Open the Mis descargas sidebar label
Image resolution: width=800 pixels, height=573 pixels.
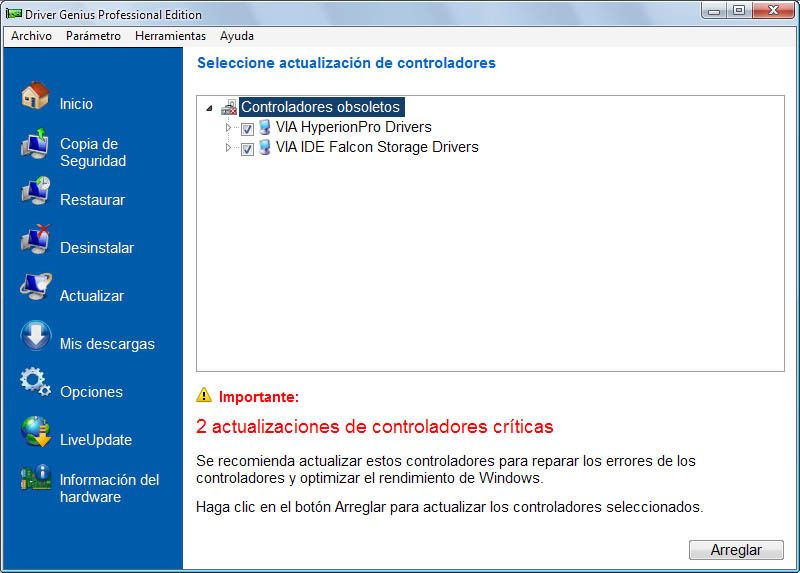point(107,344)
